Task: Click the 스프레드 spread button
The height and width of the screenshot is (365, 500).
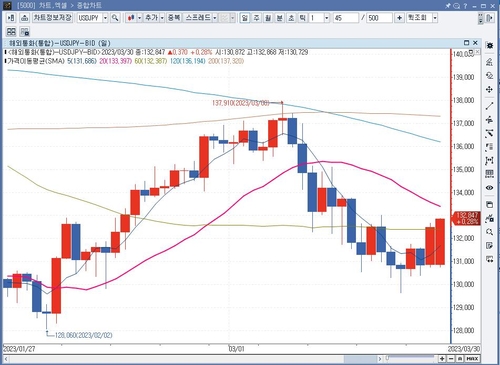Action: [198, 18]
